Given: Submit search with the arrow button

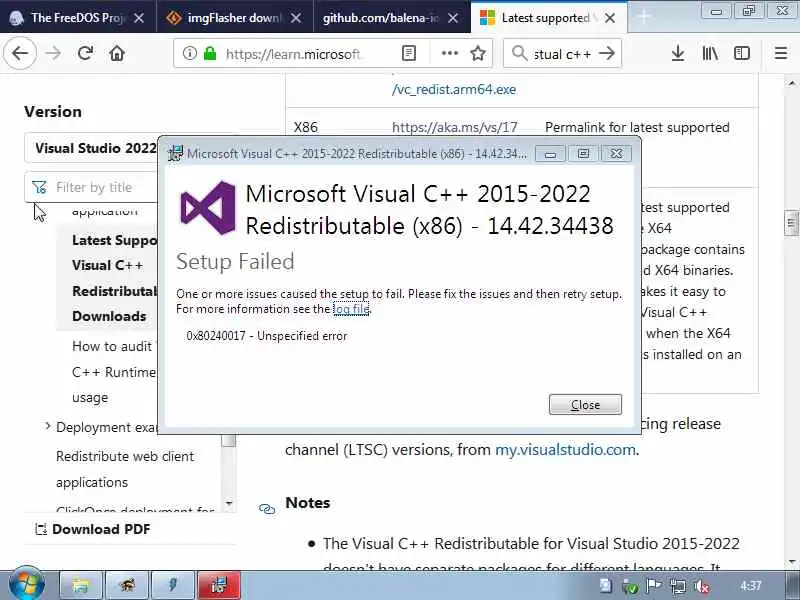Looking at the screenshot, I should [607, 53].
